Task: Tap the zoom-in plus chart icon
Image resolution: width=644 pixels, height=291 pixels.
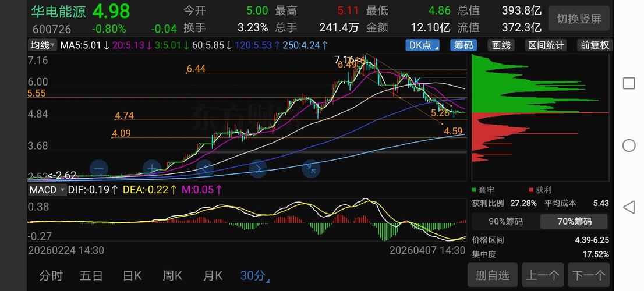Action: point(152,168)
